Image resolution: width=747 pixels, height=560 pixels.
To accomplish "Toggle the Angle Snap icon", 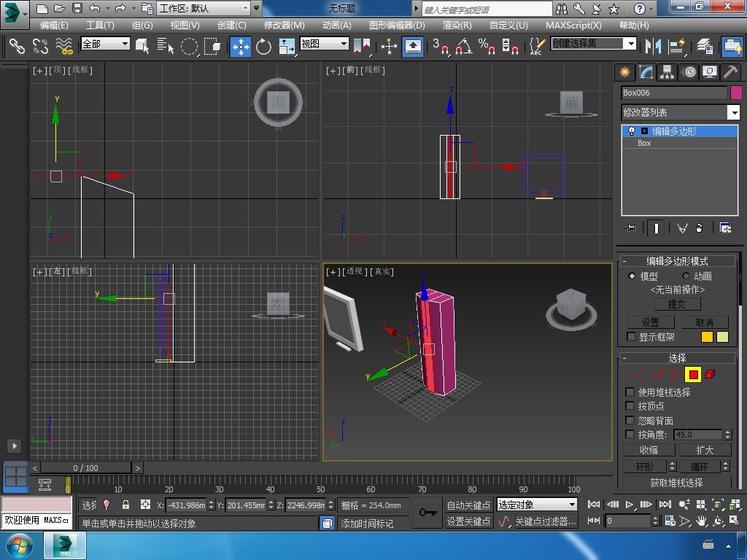I will [x=463, y=46].
